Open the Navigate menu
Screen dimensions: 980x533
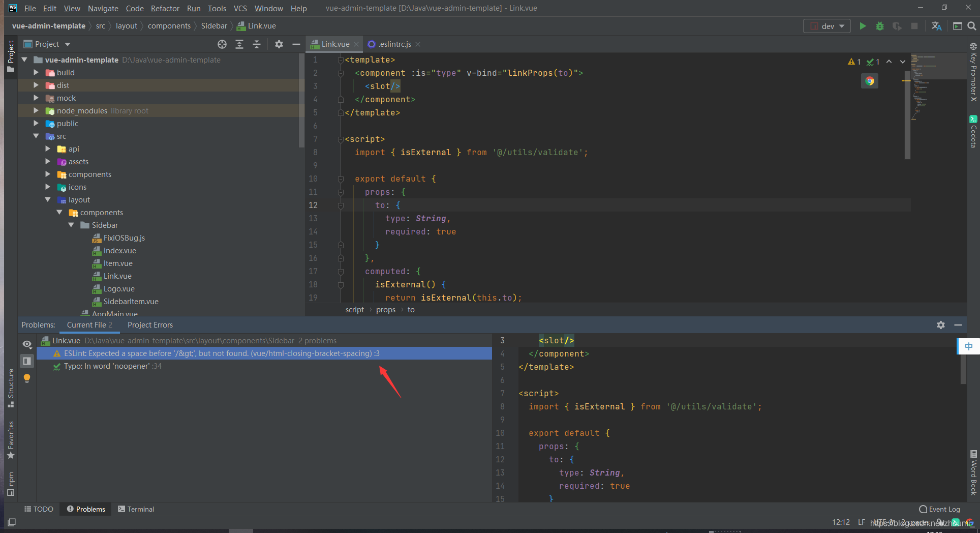[x=103, y=9]
